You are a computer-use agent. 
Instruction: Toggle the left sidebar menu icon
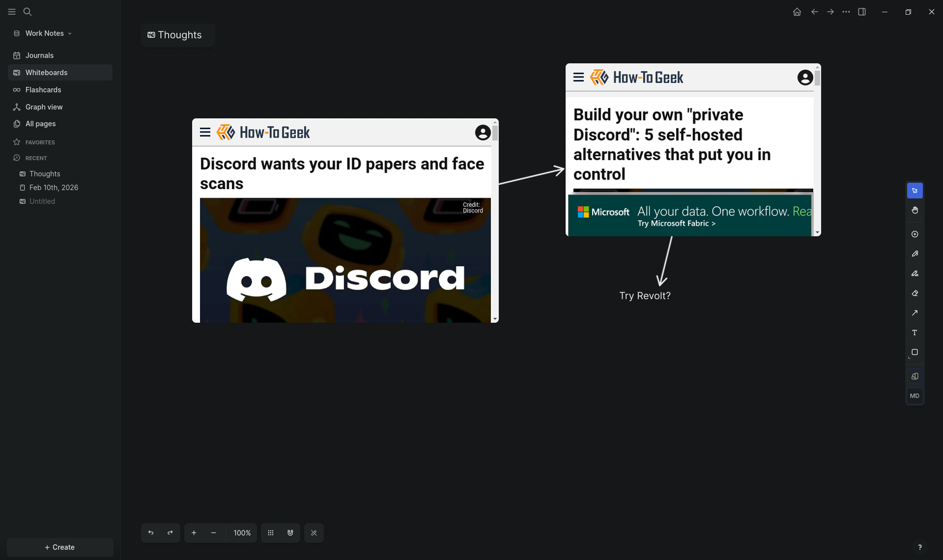point(11,11)
